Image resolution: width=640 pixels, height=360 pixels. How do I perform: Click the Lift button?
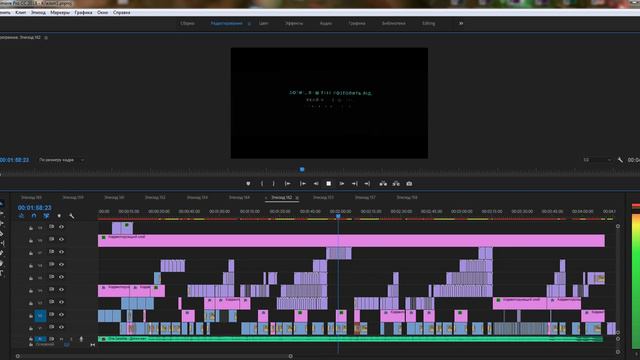coord(383,184)
